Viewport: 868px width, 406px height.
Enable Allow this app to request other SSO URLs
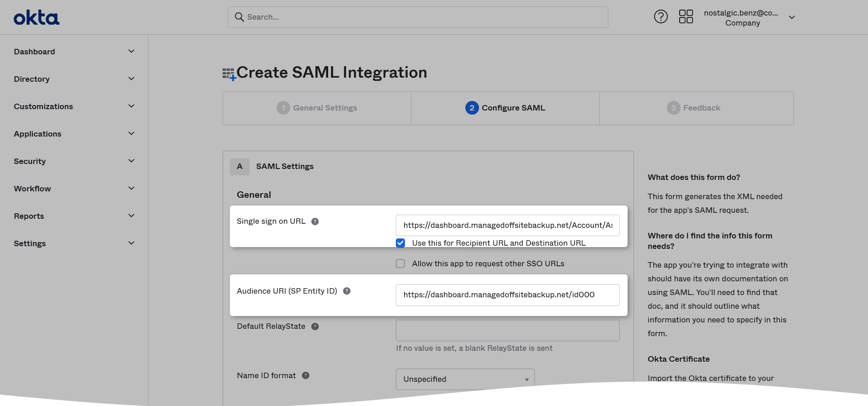pyautogui.click(x=400, y=264)
